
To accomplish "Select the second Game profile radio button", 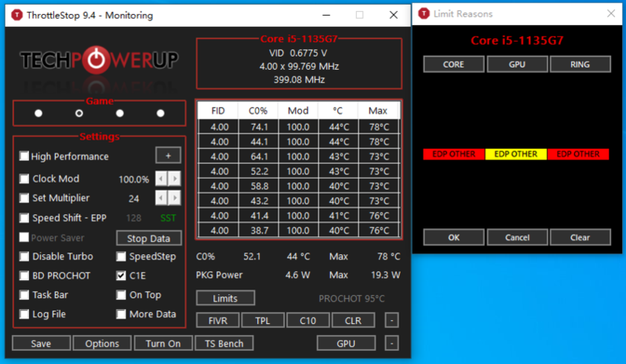I will [79, 113].
